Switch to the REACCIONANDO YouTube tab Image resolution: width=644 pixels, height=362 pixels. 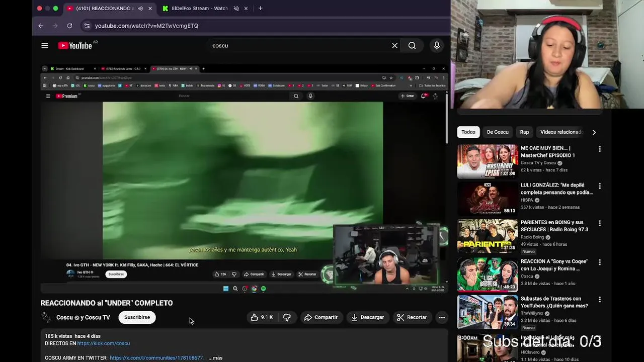click(105, 9)
